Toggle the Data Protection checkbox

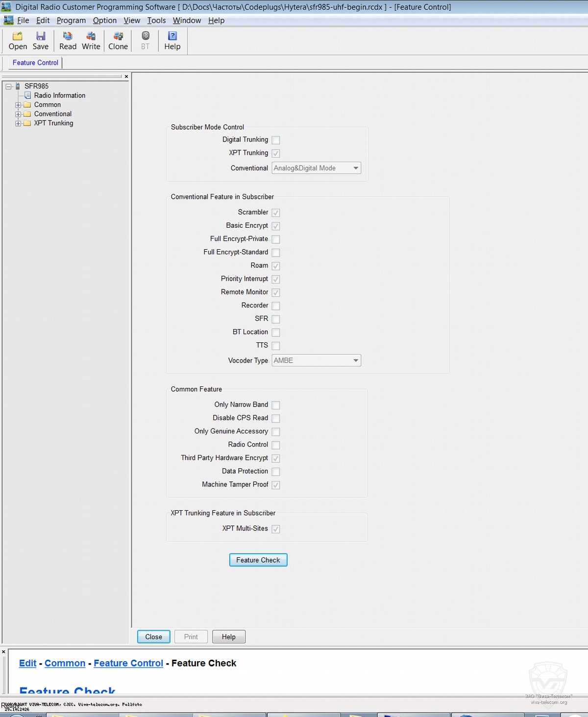tap(276, 472)
